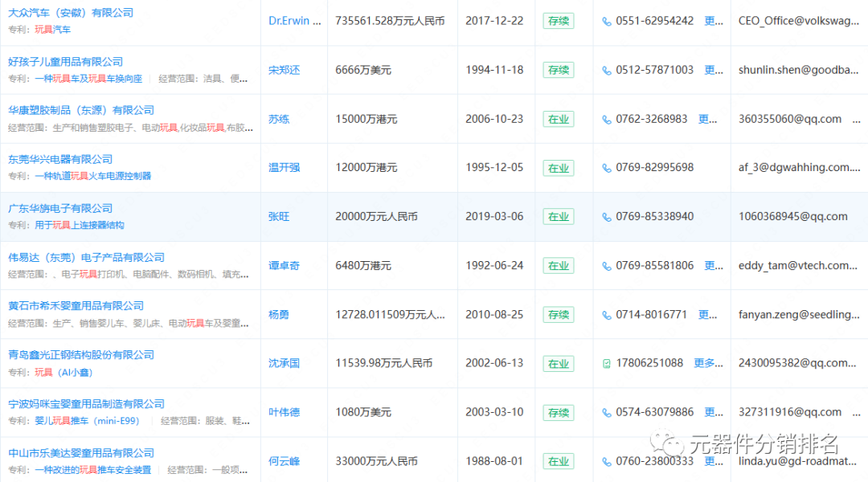868x482 pixels.
Task: Open patent 用于玩具上连接器结构
Action: (x=79, y=225)
